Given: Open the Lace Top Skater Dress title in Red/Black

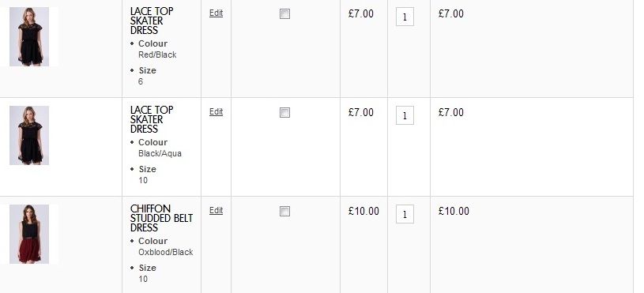Looking at the screenshot, I should click(152, 21).
